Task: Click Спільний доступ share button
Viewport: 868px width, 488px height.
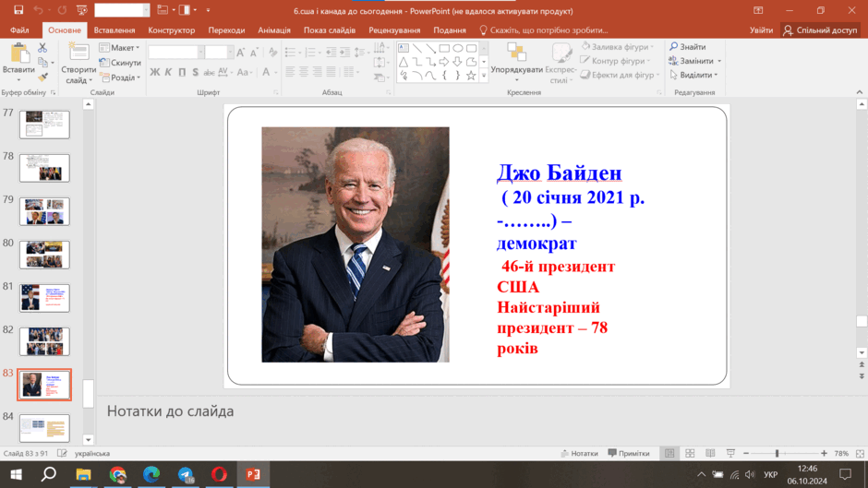Action: click(821, 30)
